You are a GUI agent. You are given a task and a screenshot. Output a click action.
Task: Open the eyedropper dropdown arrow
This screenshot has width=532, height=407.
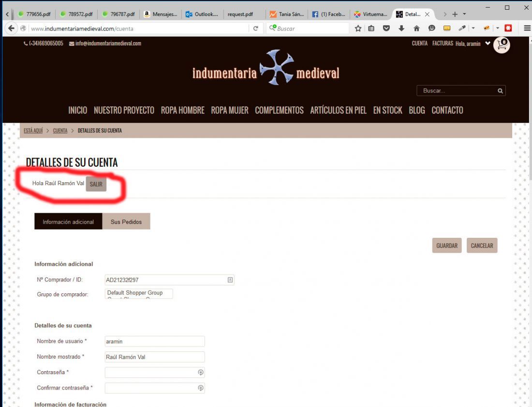473,28
